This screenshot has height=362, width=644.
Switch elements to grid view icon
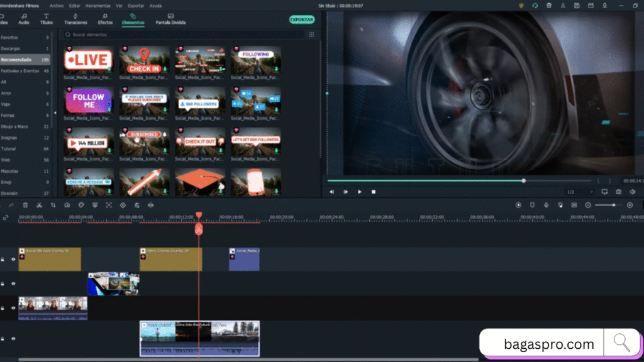coord(311,35)
